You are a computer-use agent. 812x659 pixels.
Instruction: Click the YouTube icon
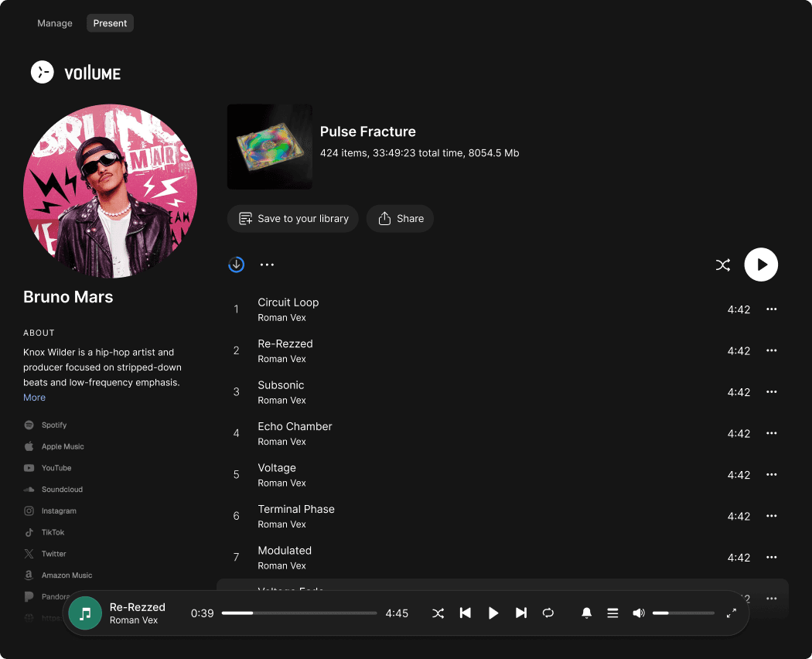coord(29,469)
